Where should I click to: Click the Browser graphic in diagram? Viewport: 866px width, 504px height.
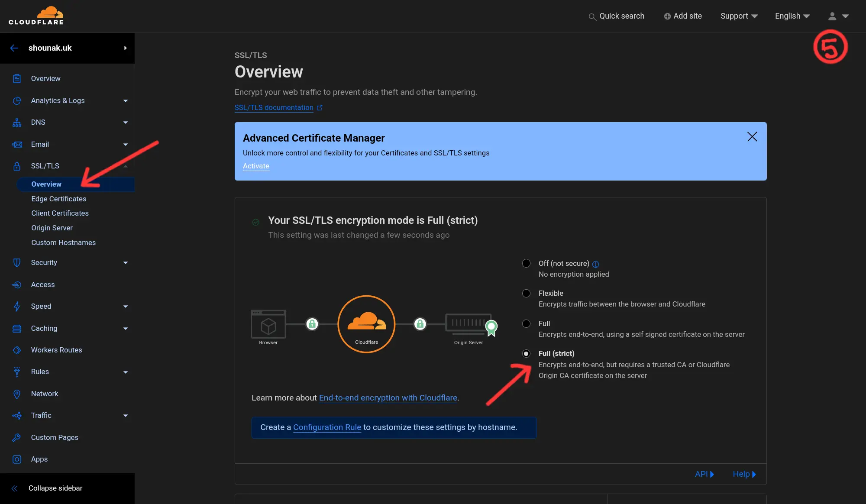pos(268,324)
